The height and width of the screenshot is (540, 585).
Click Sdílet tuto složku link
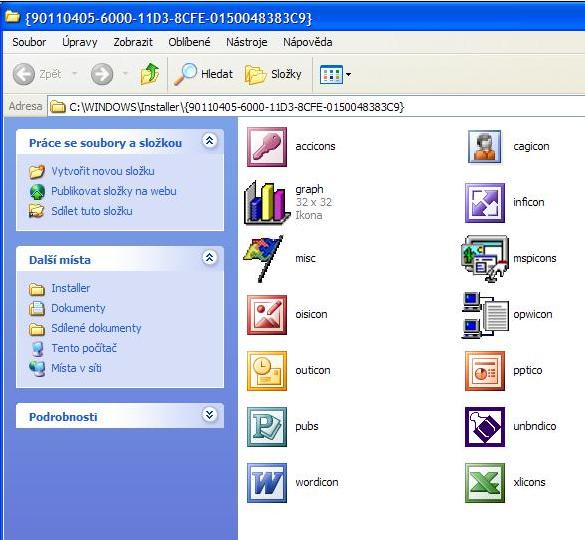(x=92, y=211)
